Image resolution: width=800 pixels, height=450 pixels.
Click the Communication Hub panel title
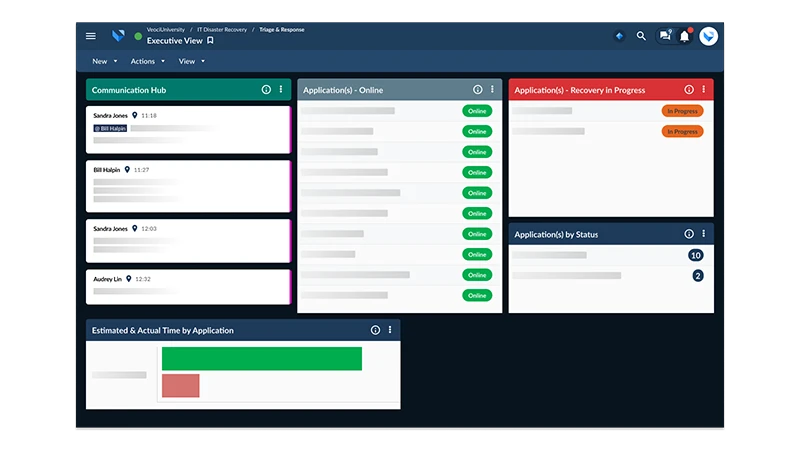click(x=129, y=90)
